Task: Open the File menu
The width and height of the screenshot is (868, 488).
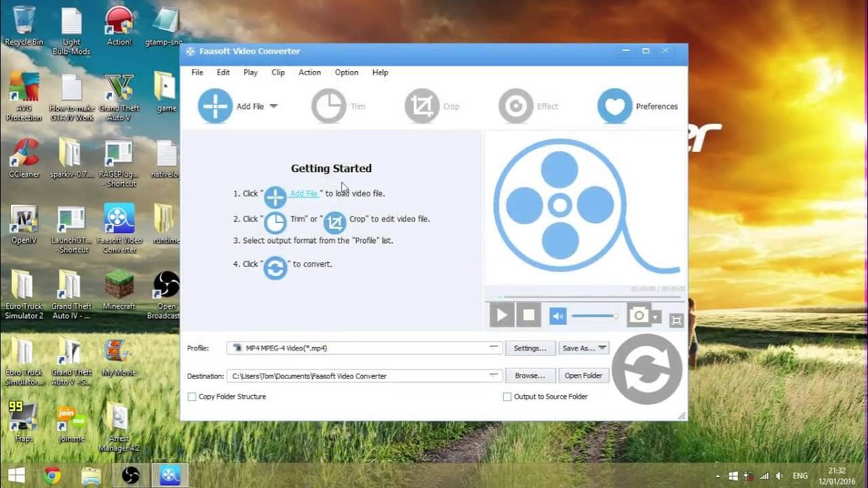Action: (x=197, y=73)
